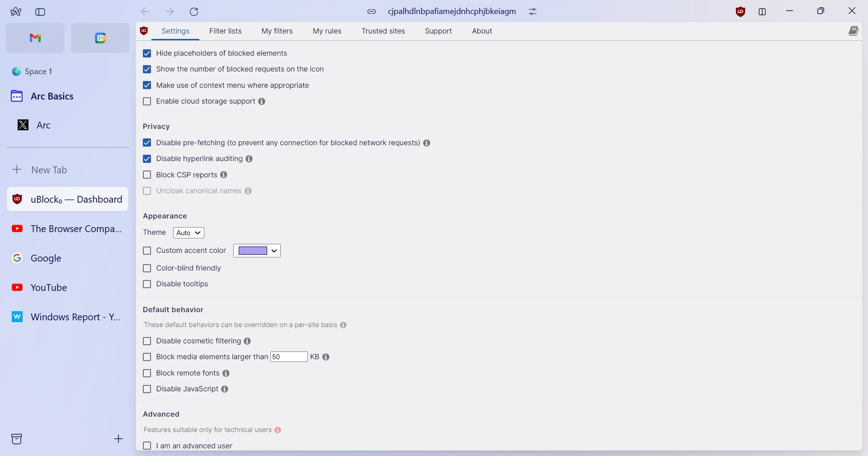Show info for Block CSP reports
Viewport: 868px width, 456px height.
tap(224, 175)
